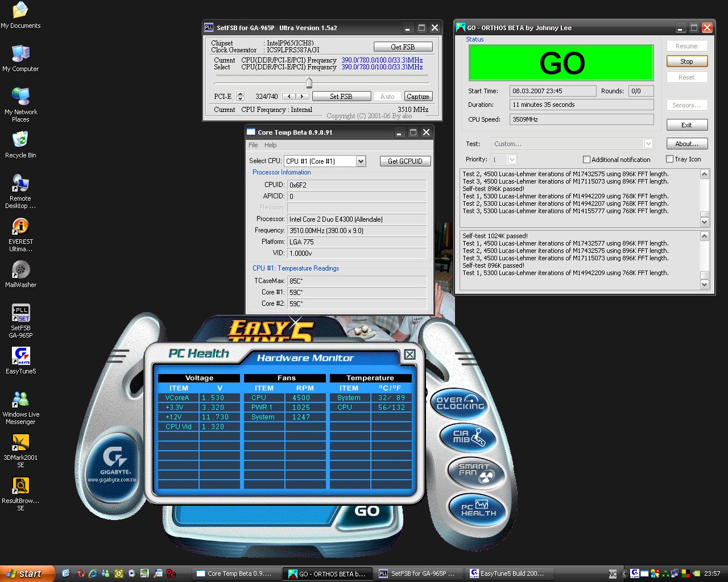Launch Windows Media Player from quick launch
728x582 pixels.
click(x=132, y=573)
